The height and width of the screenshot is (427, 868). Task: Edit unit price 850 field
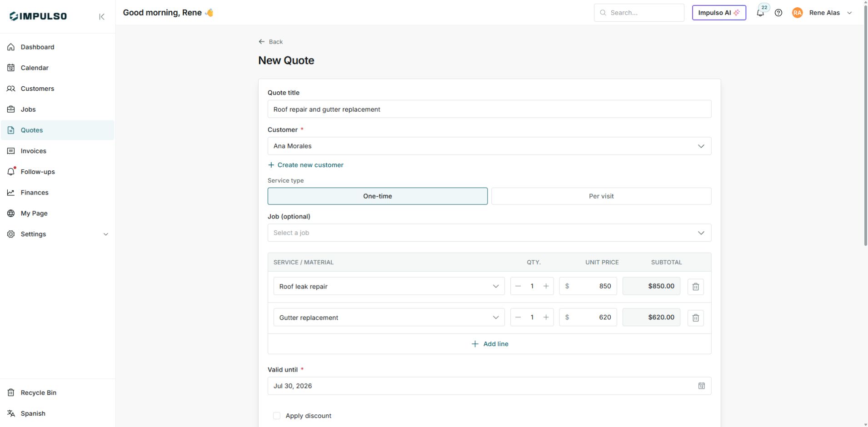coord(588,286)
